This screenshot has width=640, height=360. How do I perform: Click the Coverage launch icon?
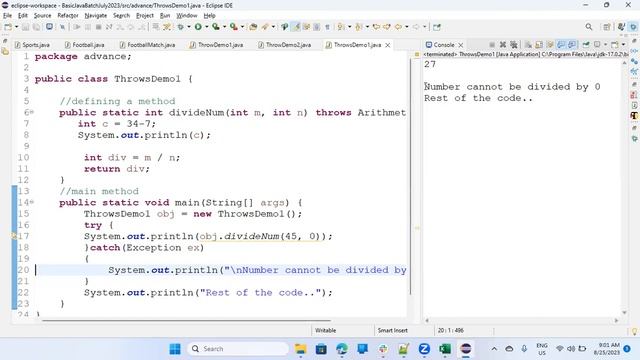[x=216, y=27]
